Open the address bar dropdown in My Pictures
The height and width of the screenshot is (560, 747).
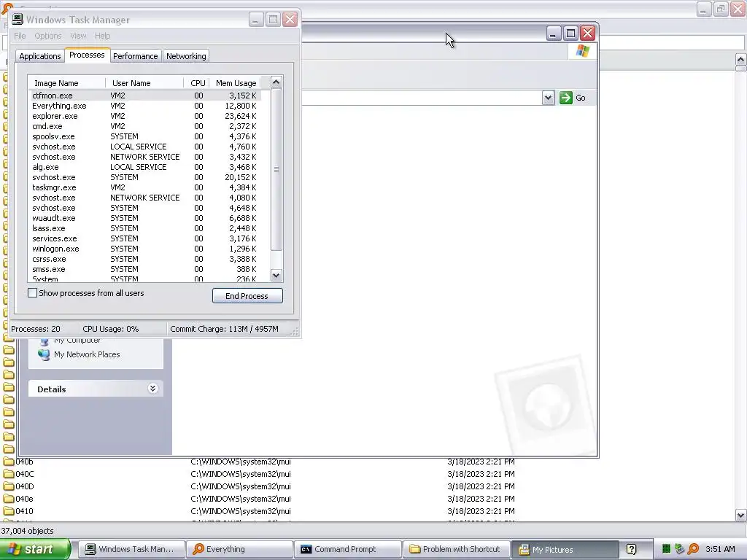point(548,98)
